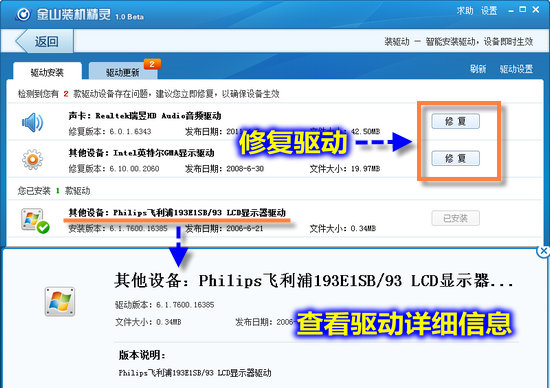This screenshot has width=550, height=388.
Task: Select the Realtek HD Audio driver title
Action: point(145,115)
